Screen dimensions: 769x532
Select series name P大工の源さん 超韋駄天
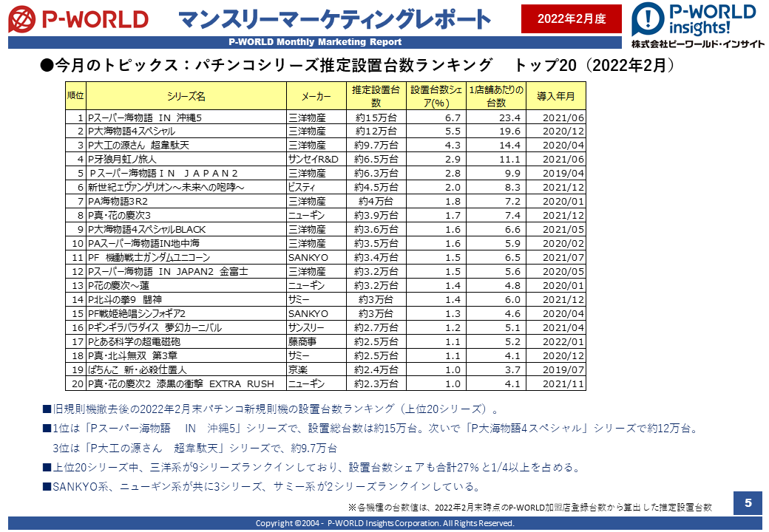[138, 146]
